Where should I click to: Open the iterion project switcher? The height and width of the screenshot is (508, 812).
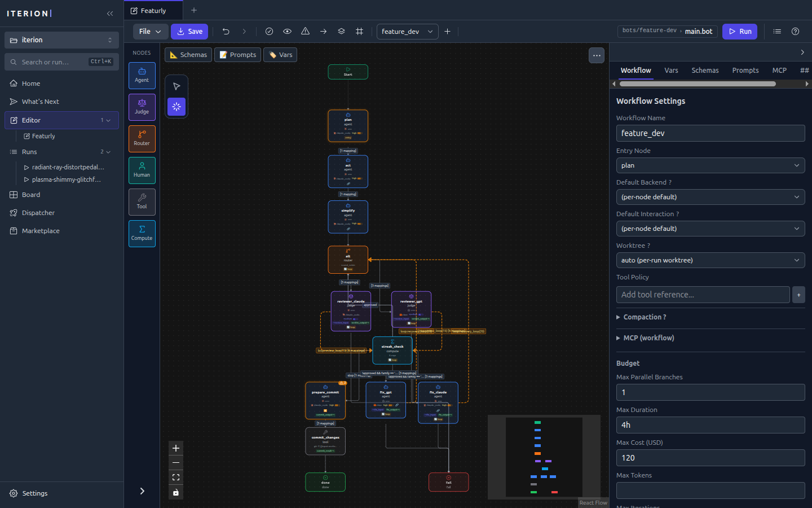click(62, 40)
